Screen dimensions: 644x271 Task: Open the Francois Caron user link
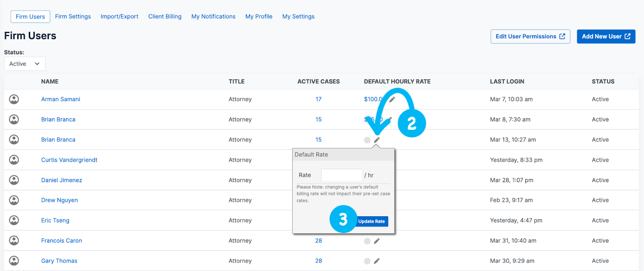pos(62,240)
